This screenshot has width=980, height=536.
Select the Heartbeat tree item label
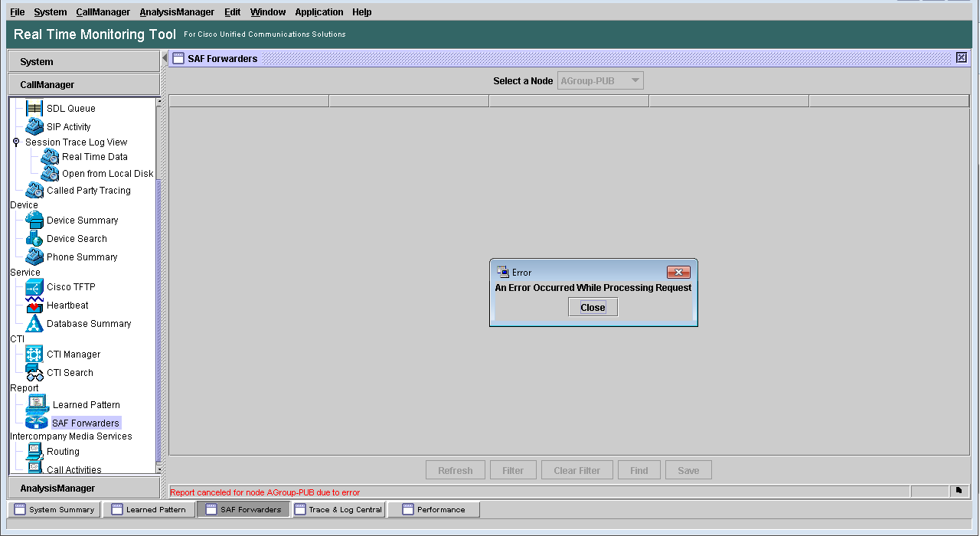point(67,305)
